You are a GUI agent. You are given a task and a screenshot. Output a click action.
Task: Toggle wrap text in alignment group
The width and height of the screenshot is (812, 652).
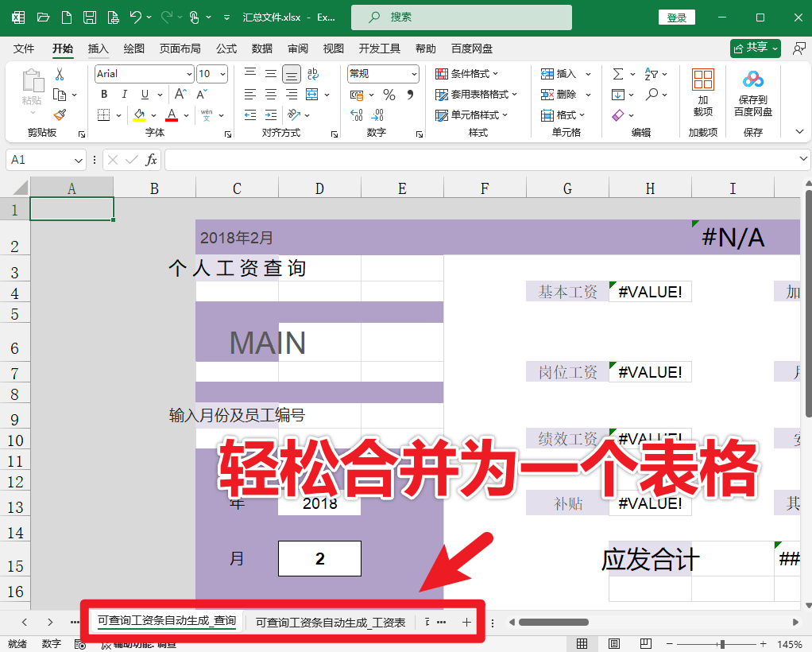(313, 73)
